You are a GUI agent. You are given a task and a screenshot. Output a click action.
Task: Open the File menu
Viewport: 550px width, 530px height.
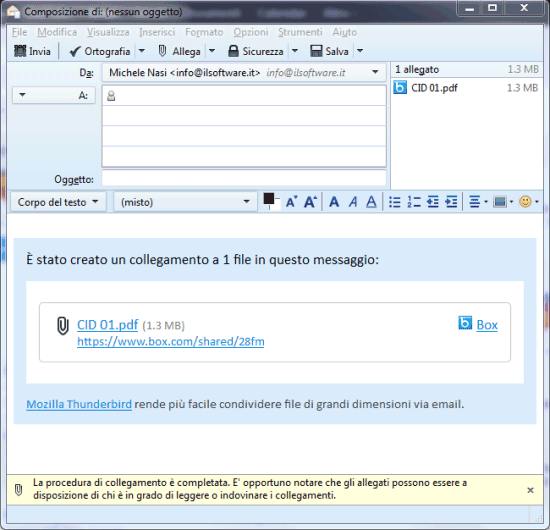click(19, 32)
